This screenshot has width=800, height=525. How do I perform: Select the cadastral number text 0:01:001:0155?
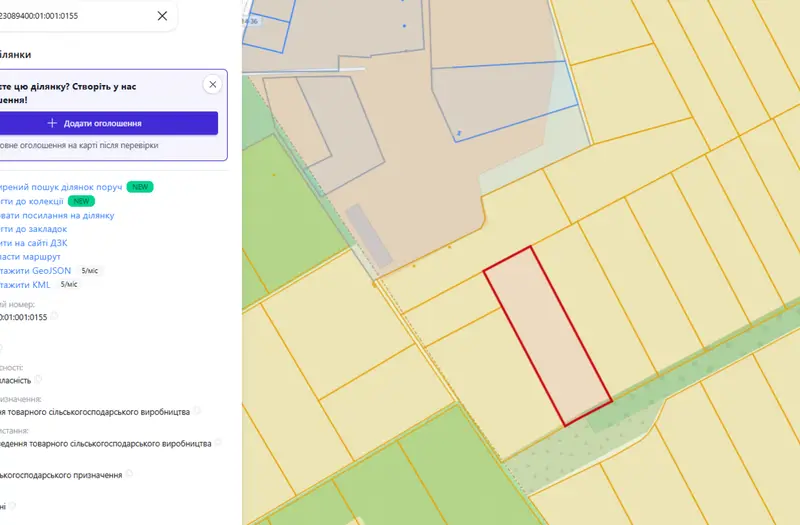pyautogui.click(x=23, y=317)
